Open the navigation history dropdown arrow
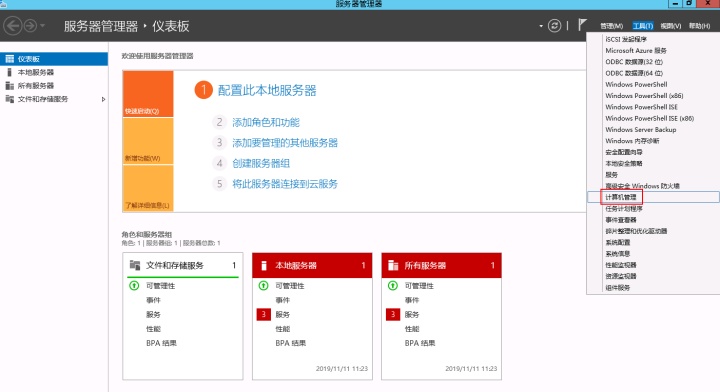Viewport: 720px width, 392px height. coord(42,26)
